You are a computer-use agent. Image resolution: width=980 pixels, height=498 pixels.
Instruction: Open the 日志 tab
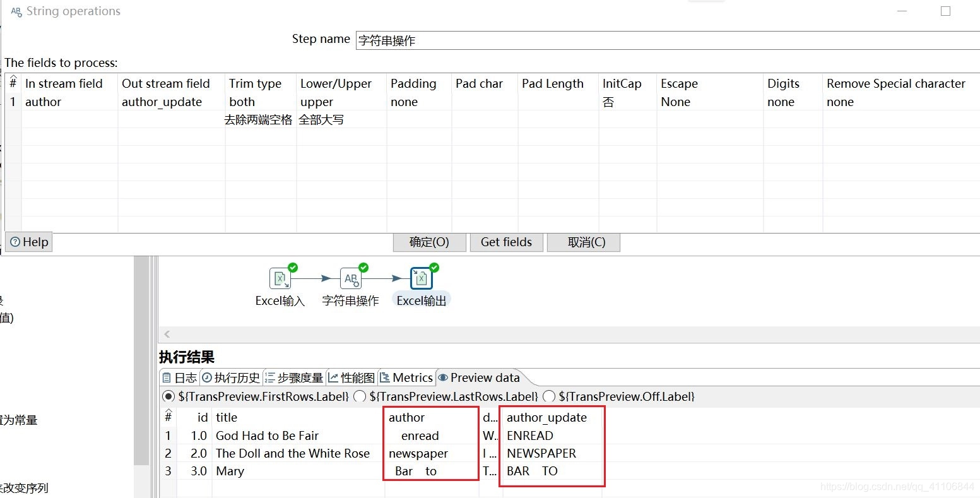pyautogui.click(x=179, y=377)
